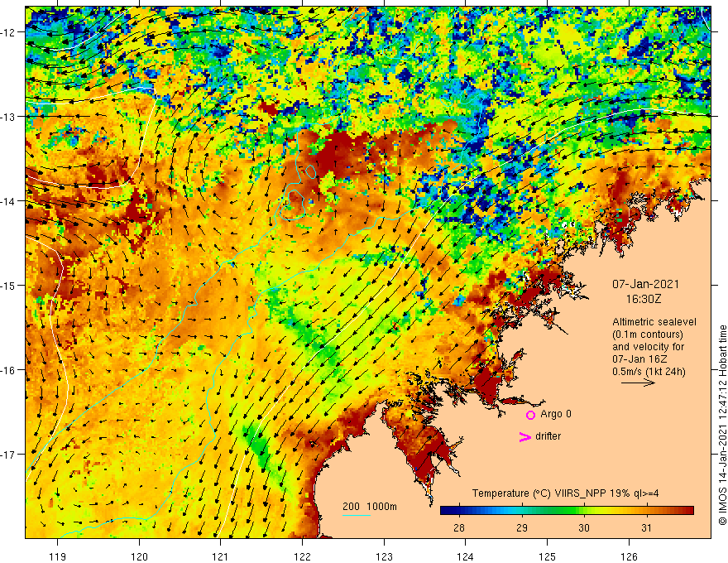Click the latitude axis label -15
This screenshot has height=563, width=728.
[x=9, y=285]
